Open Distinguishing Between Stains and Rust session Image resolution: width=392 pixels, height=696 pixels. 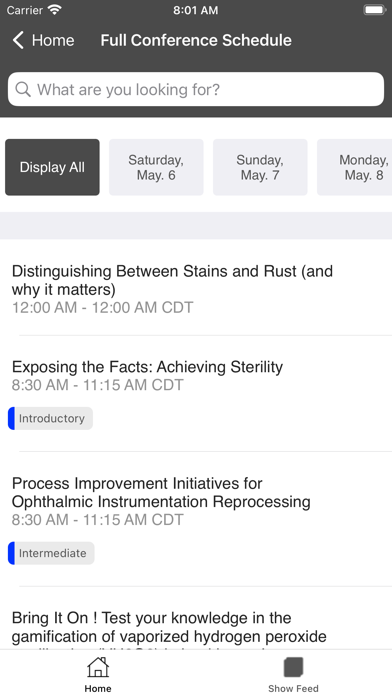pyautogui.click(x=196, y=289)
